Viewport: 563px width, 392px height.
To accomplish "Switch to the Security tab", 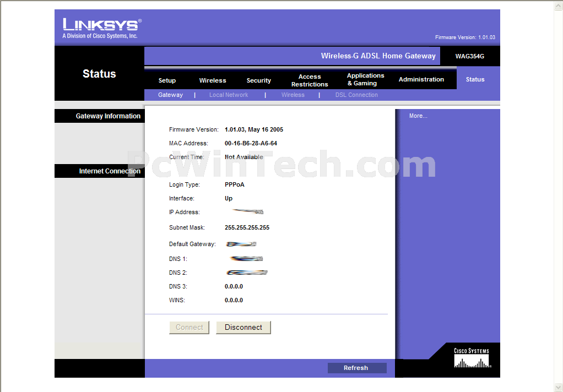I will coord(258,80).
